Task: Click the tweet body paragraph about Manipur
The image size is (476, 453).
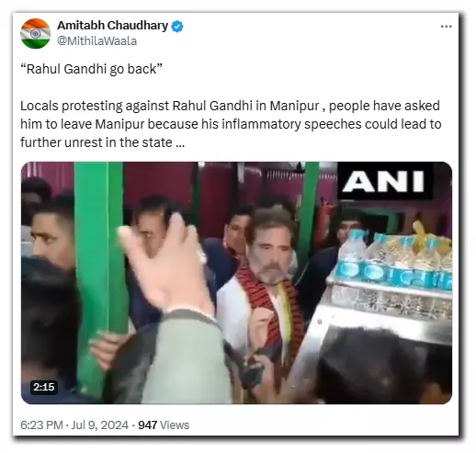Action: coord(231,124)
